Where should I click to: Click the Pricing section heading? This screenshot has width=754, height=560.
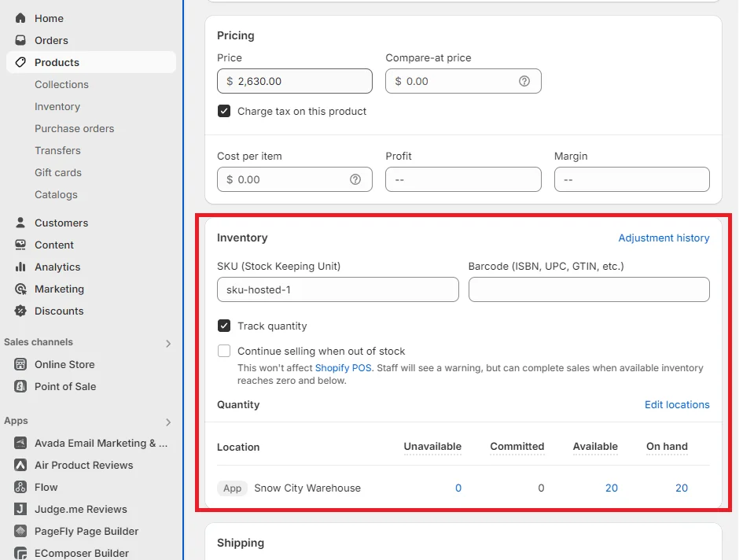[x=236, y=35]
